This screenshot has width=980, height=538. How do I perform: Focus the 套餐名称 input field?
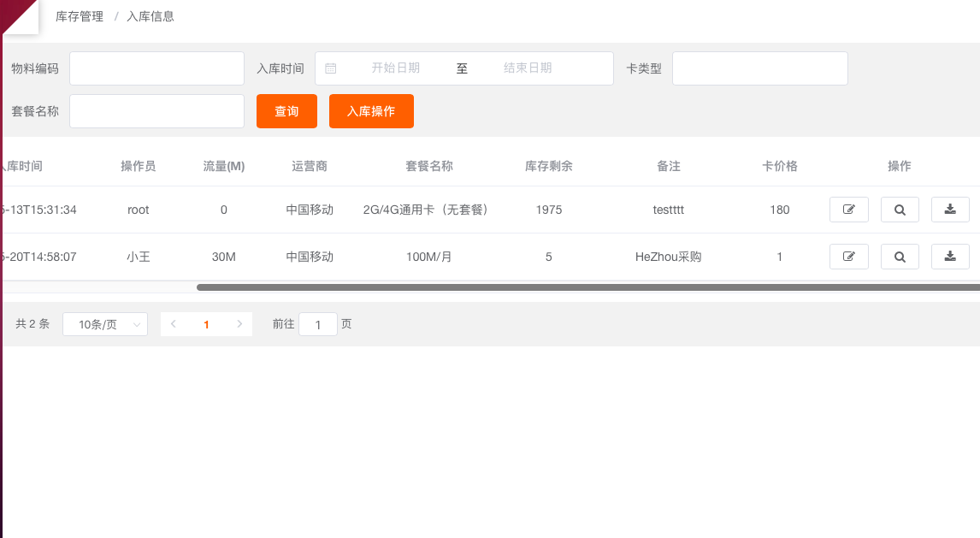[x=156, y=111]
